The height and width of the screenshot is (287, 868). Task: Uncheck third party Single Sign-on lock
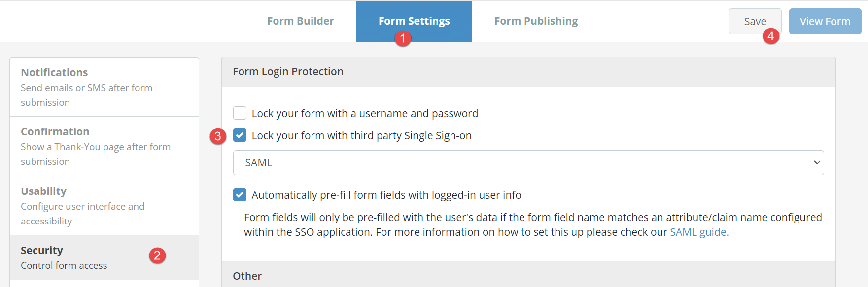(240, 135)
